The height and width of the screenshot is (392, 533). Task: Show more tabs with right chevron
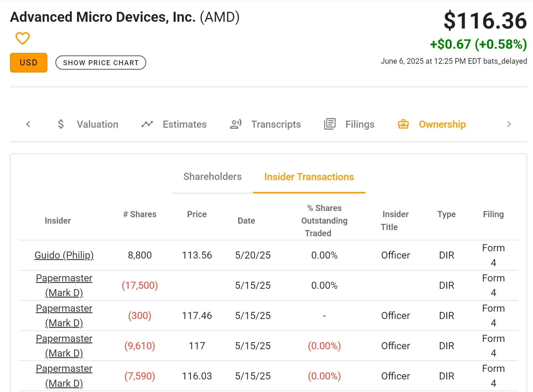[509, 124]
